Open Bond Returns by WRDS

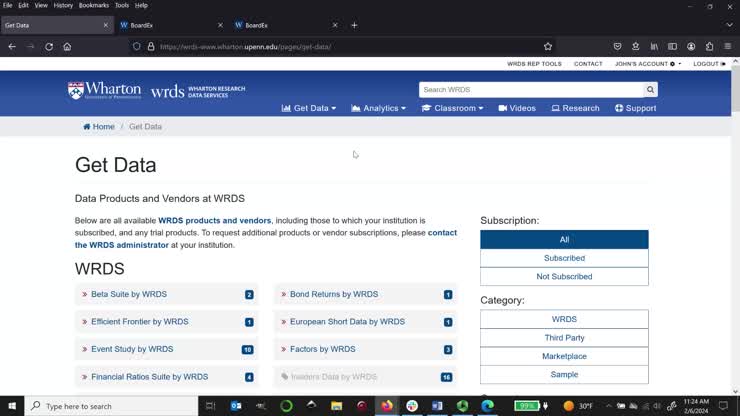point(334,294)
